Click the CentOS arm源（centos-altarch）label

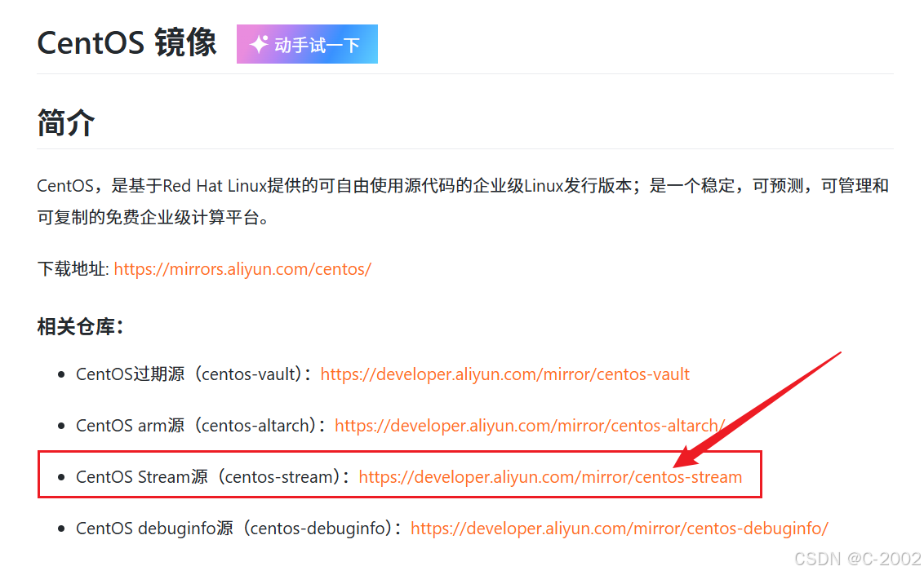200,426
